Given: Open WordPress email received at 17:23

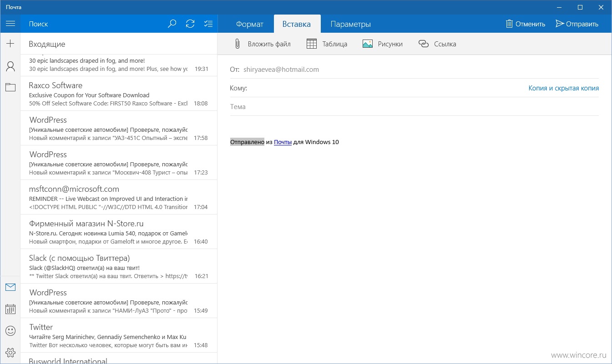Looking at the screenshot, I should pos(119,163).
